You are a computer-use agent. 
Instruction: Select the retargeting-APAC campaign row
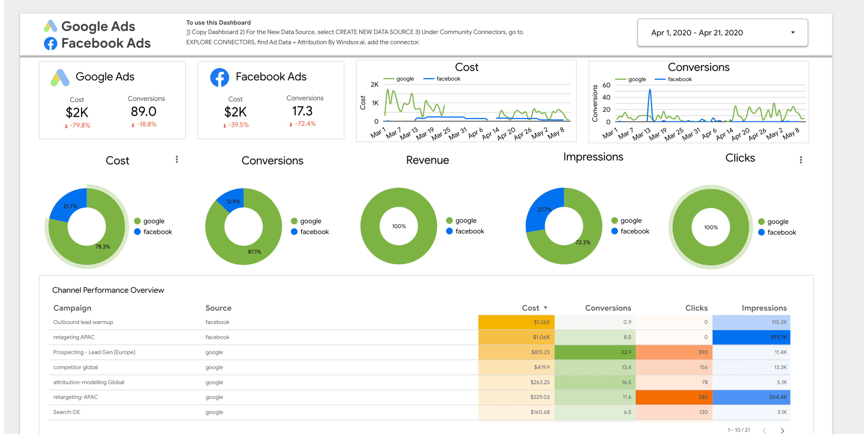coord(419,397)
